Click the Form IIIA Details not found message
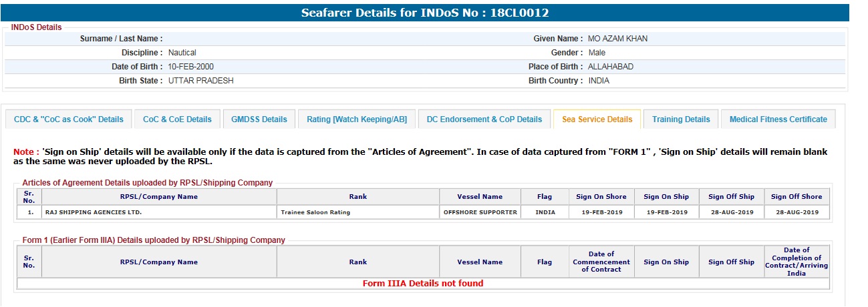 coord(422,284)
